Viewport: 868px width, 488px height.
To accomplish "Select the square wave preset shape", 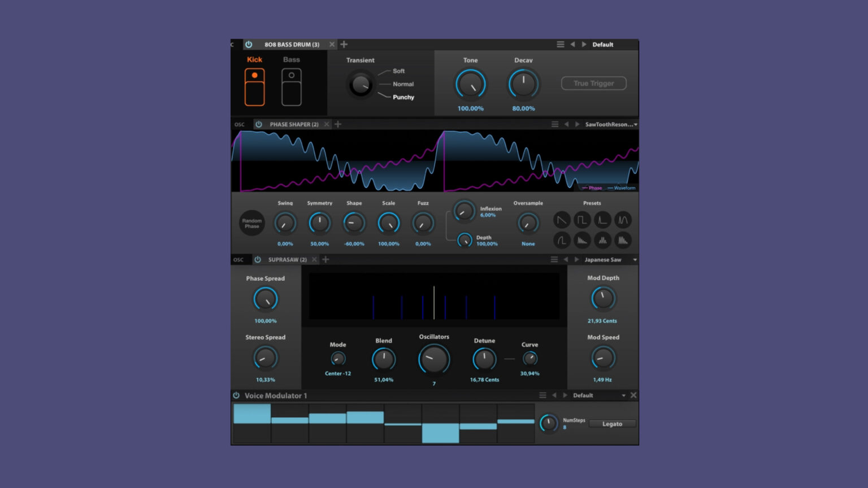I will pos(582,220).
